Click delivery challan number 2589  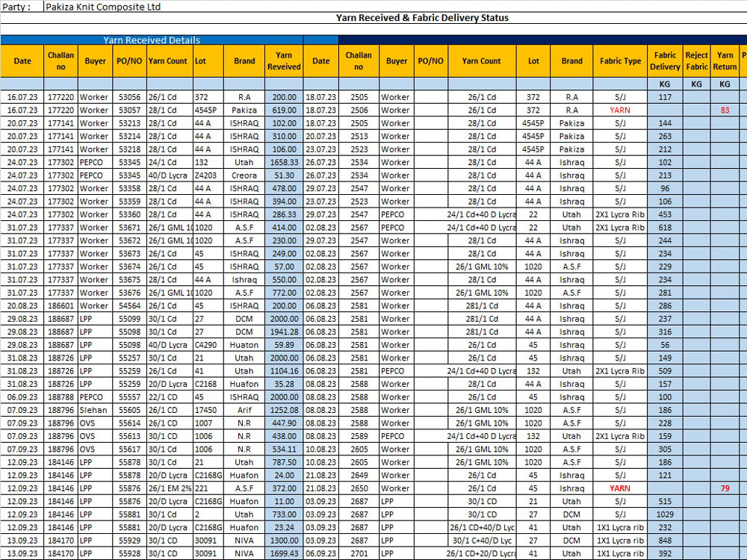tap(359, 436)
